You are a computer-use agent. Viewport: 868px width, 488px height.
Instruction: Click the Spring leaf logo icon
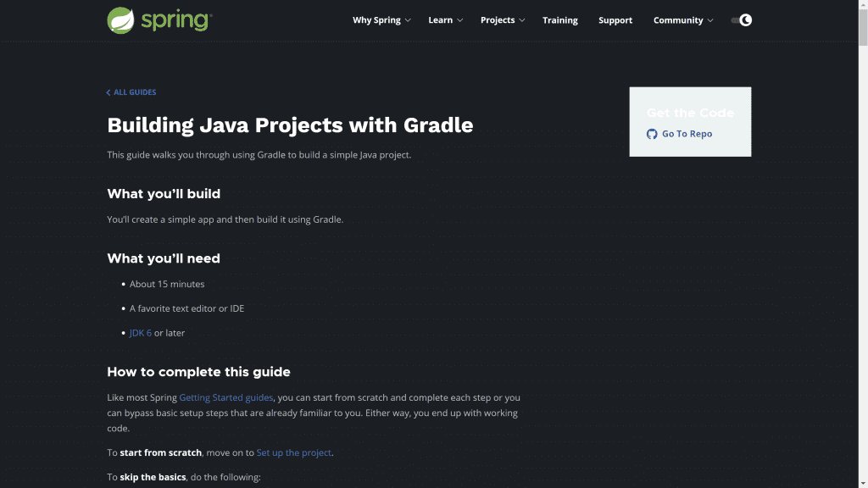coord(121,20)
